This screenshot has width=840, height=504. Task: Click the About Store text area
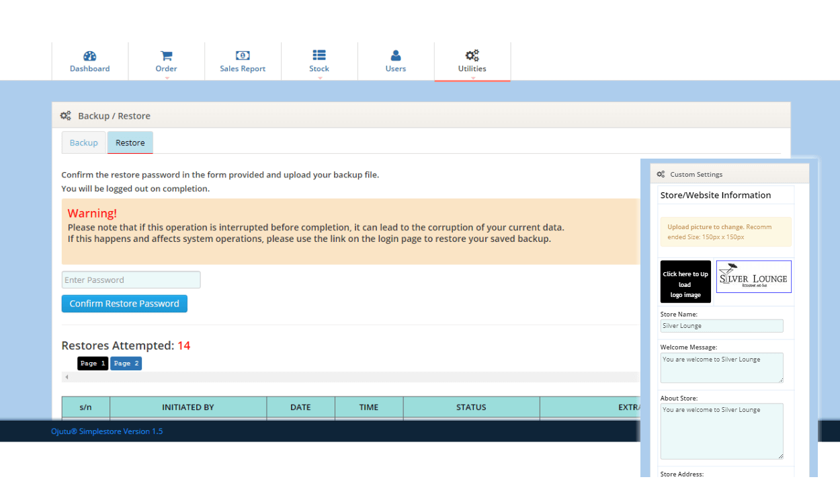coord(722,431)
